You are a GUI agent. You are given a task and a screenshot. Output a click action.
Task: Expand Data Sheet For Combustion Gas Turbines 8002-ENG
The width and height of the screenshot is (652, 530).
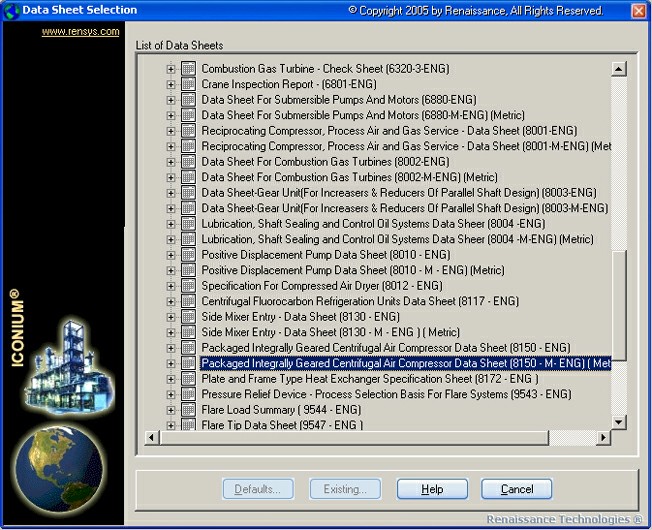(170, 162)
